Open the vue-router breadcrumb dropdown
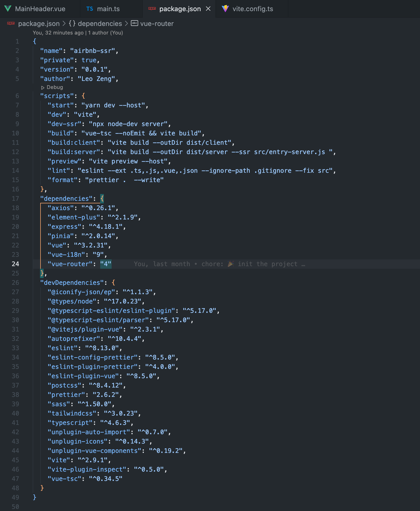This screenshot has width=420, height=511. [157, 24]
